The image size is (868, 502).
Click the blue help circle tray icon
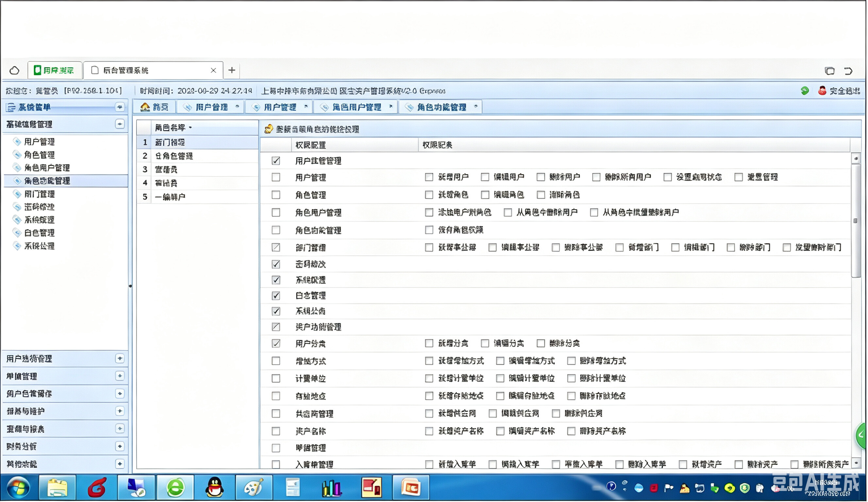click(x=611, y=486)
